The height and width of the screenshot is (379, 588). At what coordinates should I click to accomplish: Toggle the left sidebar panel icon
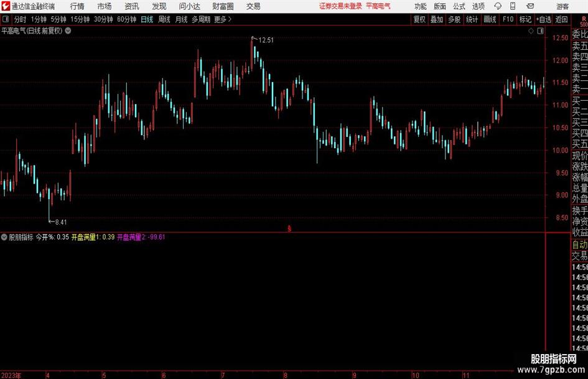pos(6,19)
